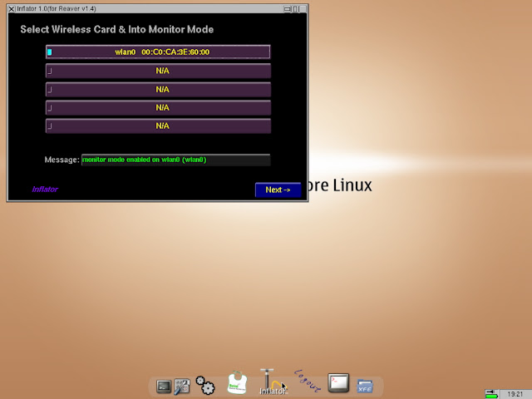Click the Next -> button
This screenshot has width=532, height=399.
tap(278, 190)
